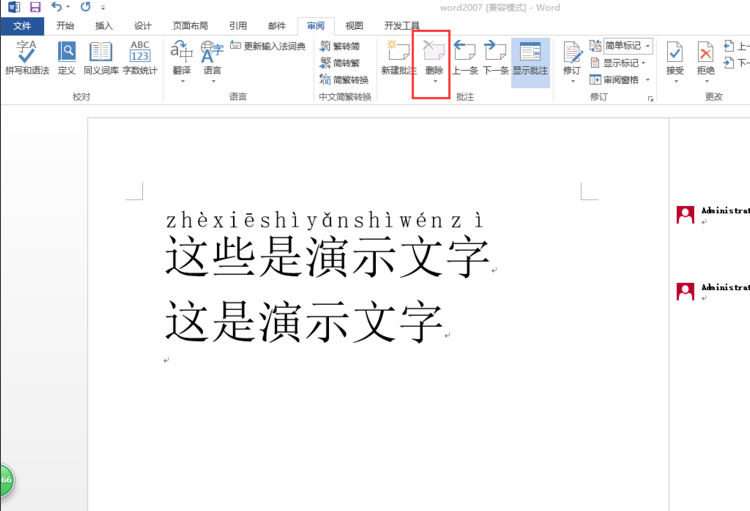Viewport: 750px width, 511px height.
Task: Open the File (文件) tab
Action: [22, 26]
